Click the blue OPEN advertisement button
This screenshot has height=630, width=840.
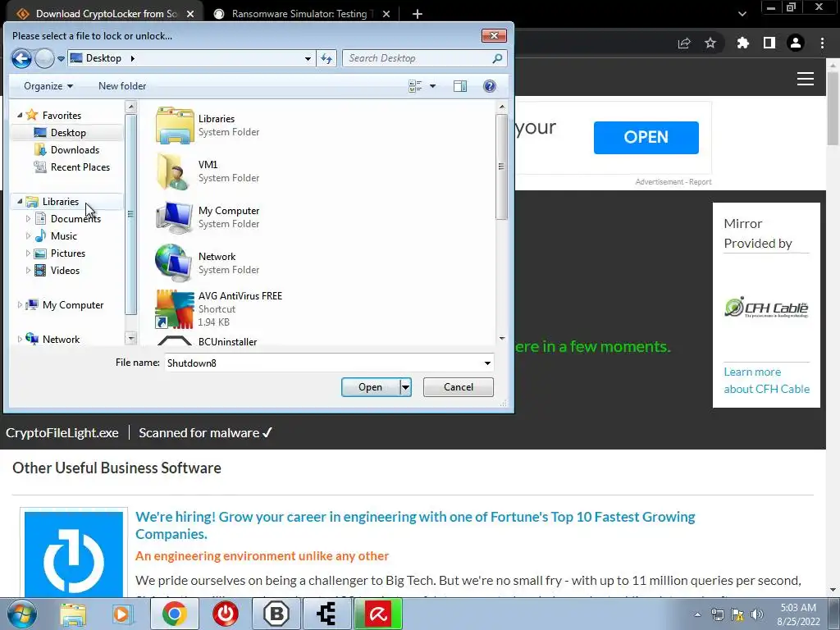(646, 137)
